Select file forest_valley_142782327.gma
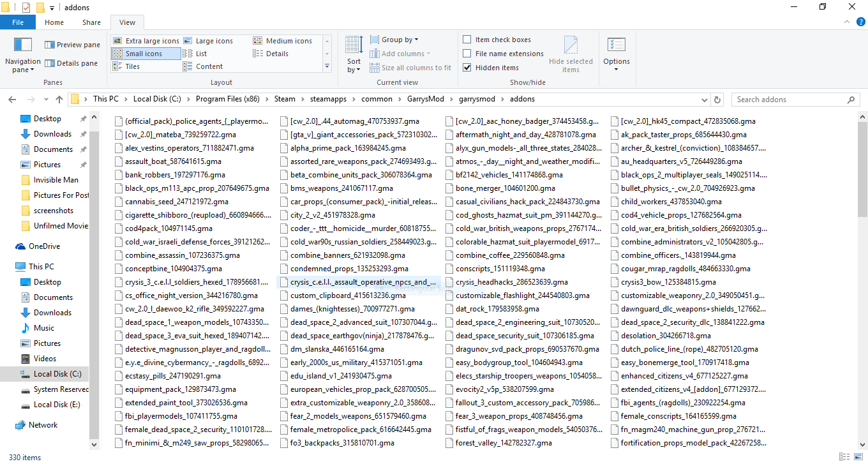Image resolution: width=868 pixels, height=464 pixels. click(x=498, y=443)
